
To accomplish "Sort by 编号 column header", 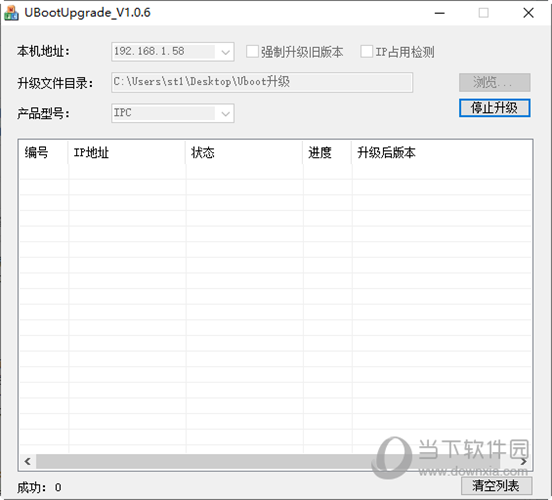I will click(43, 153).
